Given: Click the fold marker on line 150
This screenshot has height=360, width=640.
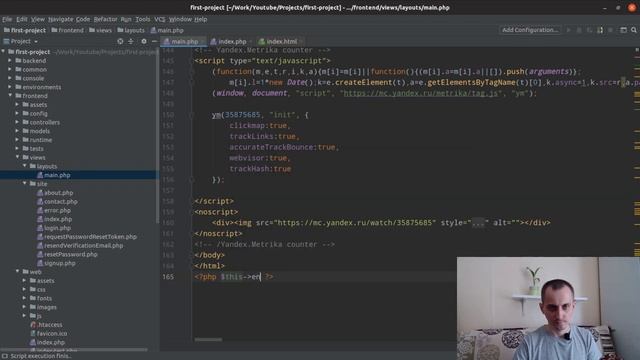Looking at the screenshot, I should pyautogui.click(x=192, y=115).
